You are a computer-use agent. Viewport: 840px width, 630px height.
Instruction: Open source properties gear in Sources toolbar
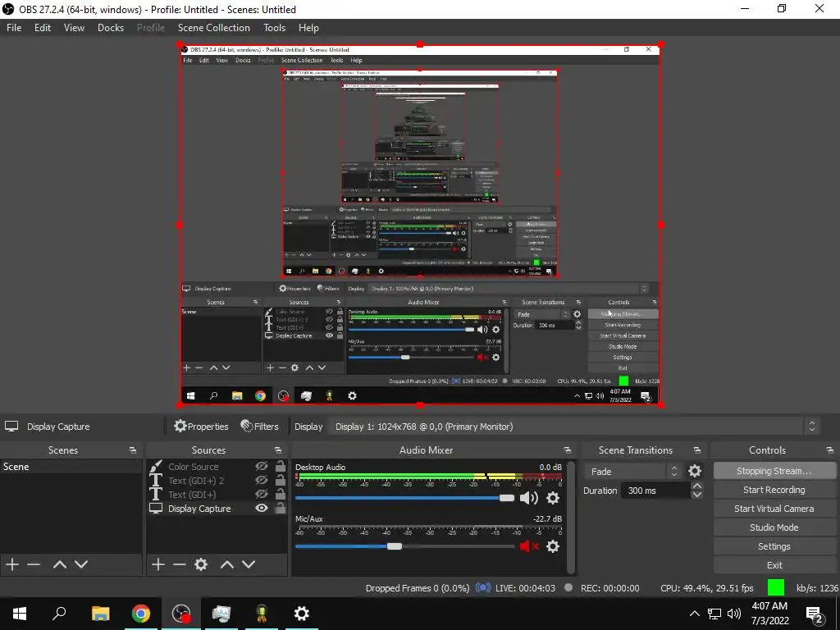click(x=201, y=564)
